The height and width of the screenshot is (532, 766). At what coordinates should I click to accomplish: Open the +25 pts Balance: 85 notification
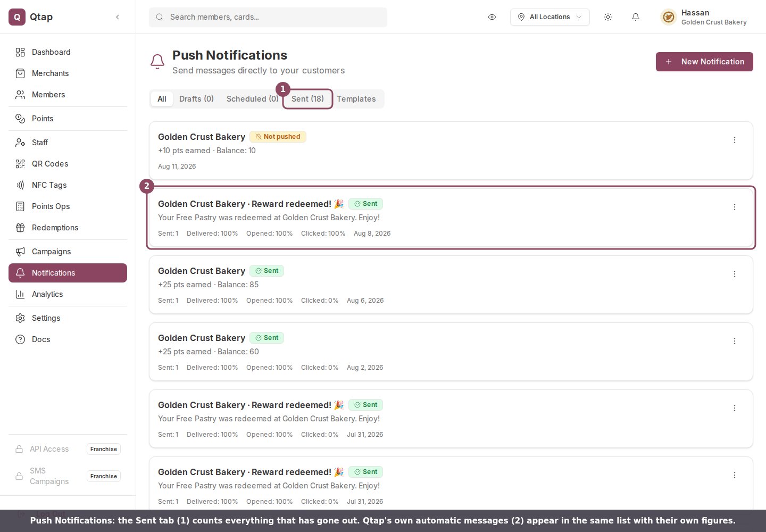(x=451, y=285)
